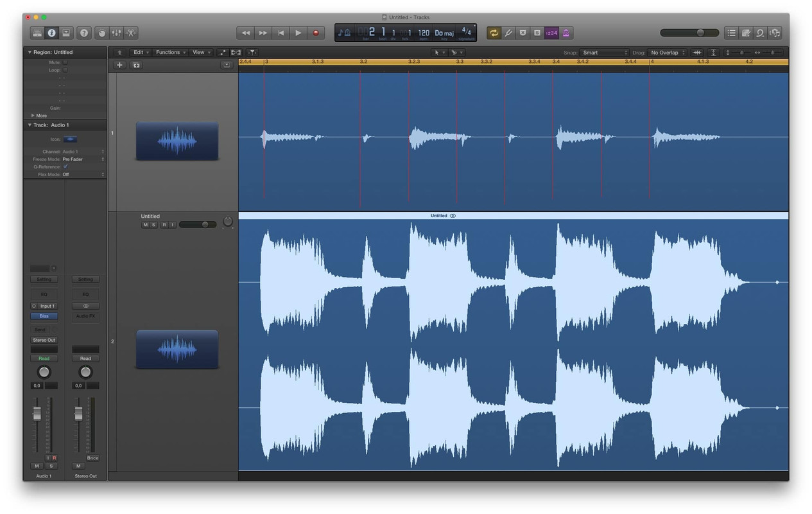
Task: Click the Catch playhead button
Action: pos(252,53)
